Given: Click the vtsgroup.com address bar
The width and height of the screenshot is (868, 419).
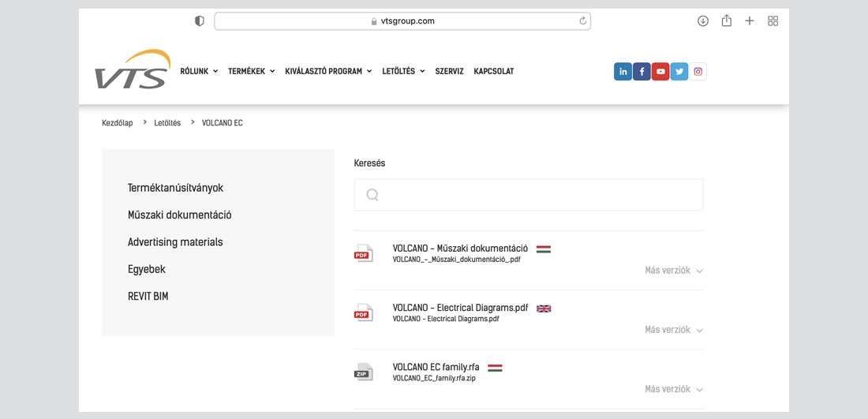Looking at the screenshot, I should (402, 21).
